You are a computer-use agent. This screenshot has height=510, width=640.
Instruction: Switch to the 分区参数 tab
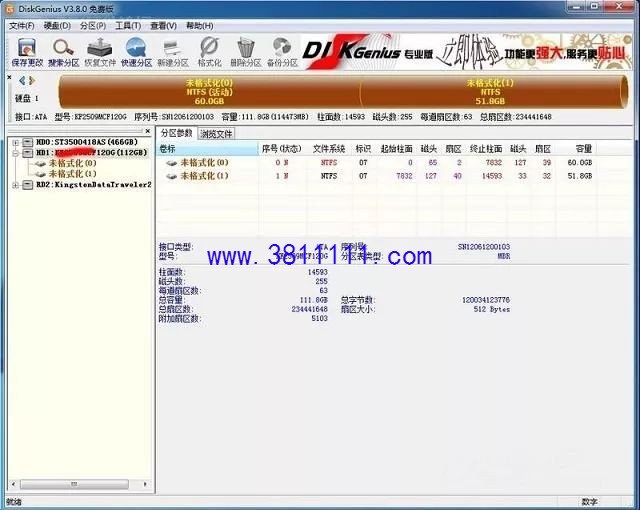pyautogui.click(x=176, y=133)
